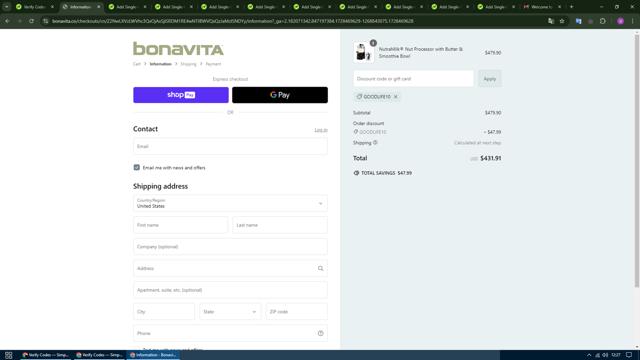Viewport: 640px width, 360px height.
Task: Open the volume tray icon
Action: [x=605, y=355]
